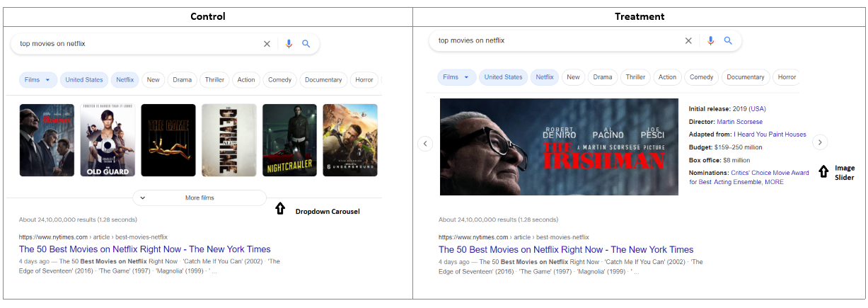Image resolution: width=868 pixels, height=308 pixels.
Task: Select the Thriller filter chip in Treatment
Action: point(635,77)
